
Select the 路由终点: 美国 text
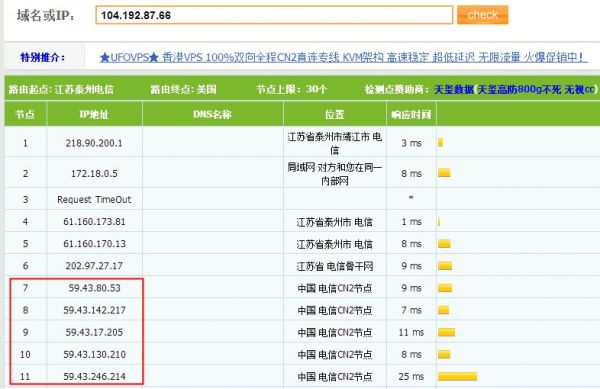pyautogui.click(x=183, y=90)
